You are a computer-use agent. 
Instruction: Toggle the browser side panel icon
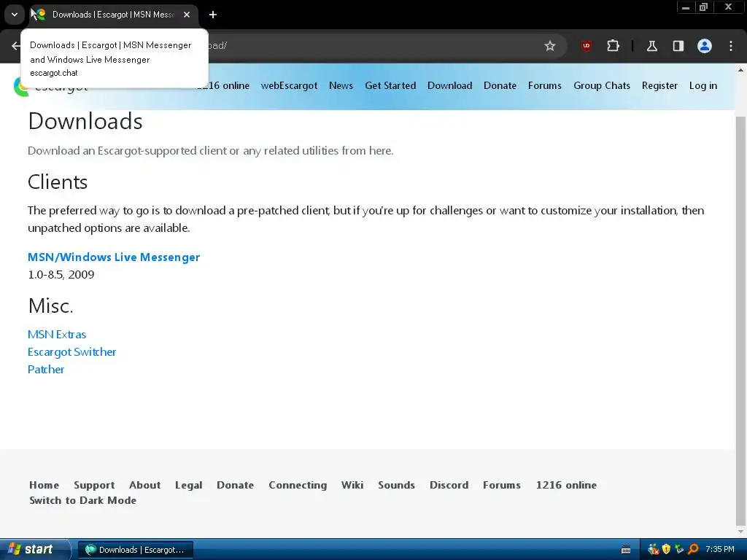tap(678, 46)
